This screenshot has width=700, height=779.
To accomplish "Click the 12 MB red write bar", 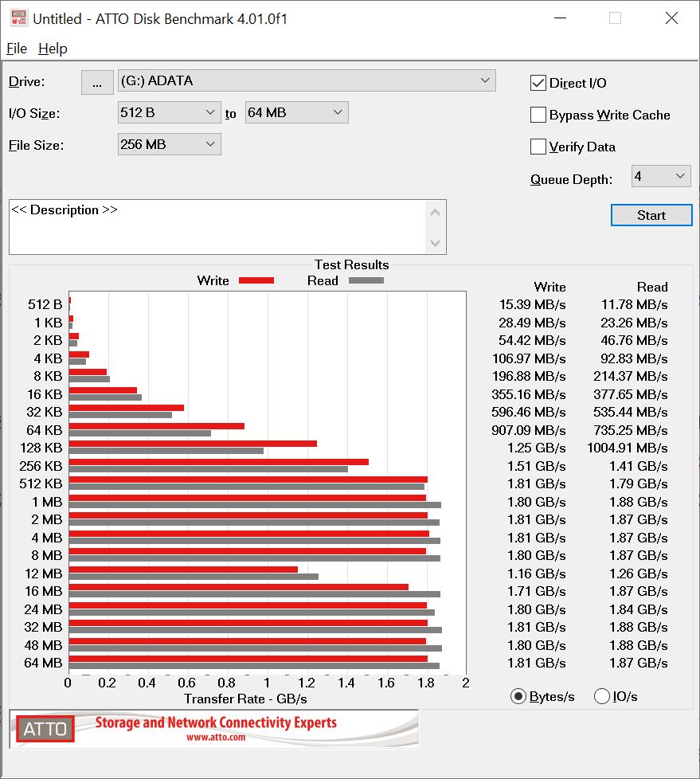I will 183,570.
